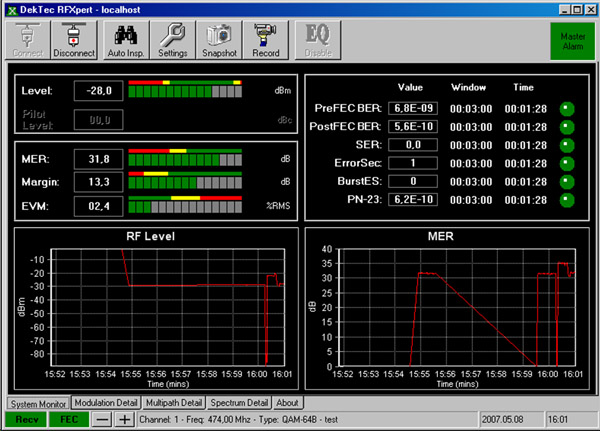Image resolution: width=600 pixels, height=431 pixels.
Task: Start recording with Record icon
Action: click(266, 40)
